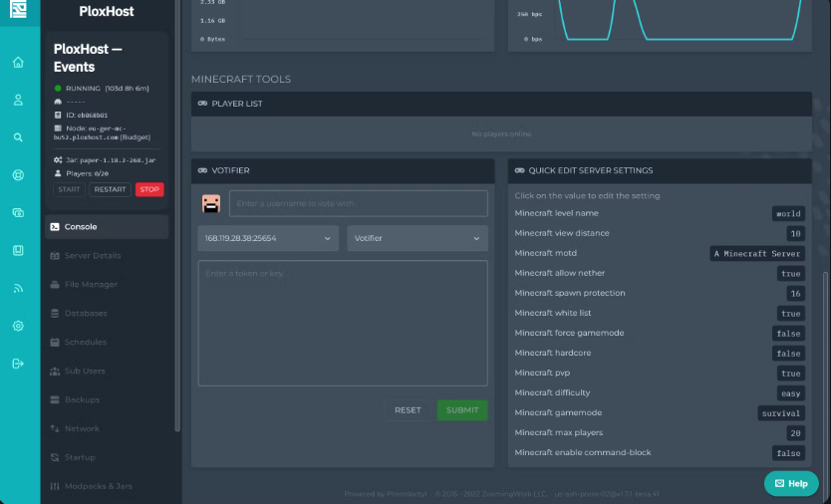Open Network section
Screen dimensions: 831x504
107,428
